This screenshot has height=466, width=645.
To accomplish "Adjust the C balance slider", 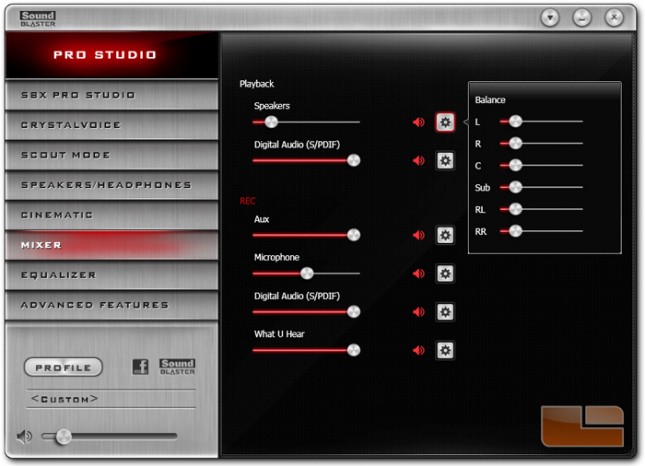I will pos(541,165).
